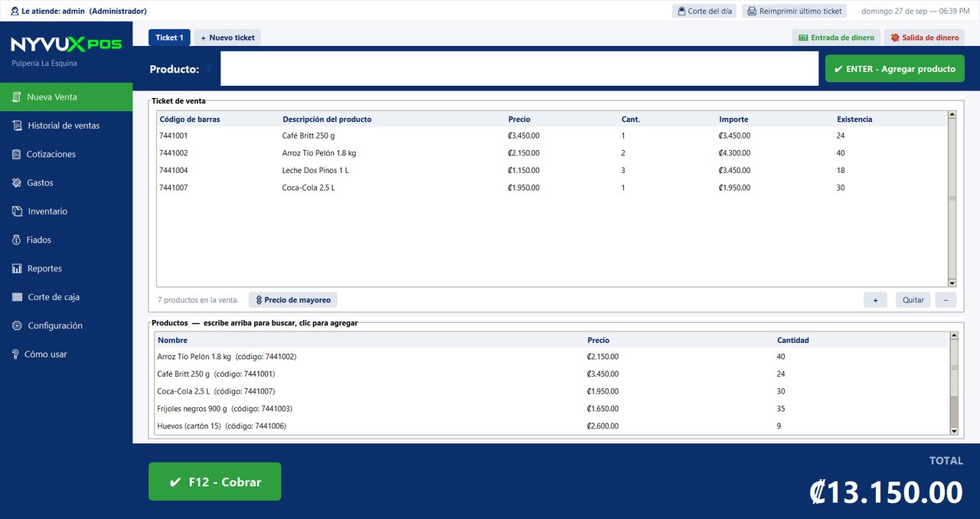Increase quantity with the + button
Screen dimensions: 980x519
(x=875, y=300)
